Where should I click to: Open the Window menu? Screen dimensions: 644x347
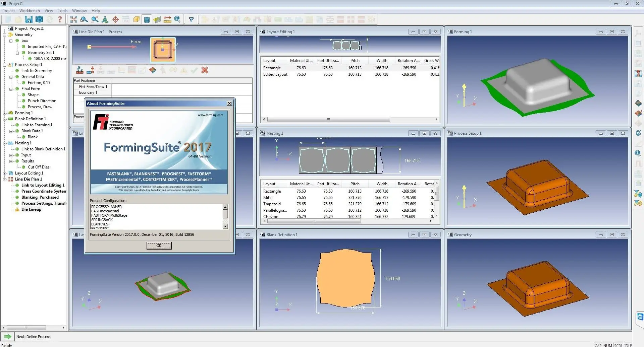[79, 11]
